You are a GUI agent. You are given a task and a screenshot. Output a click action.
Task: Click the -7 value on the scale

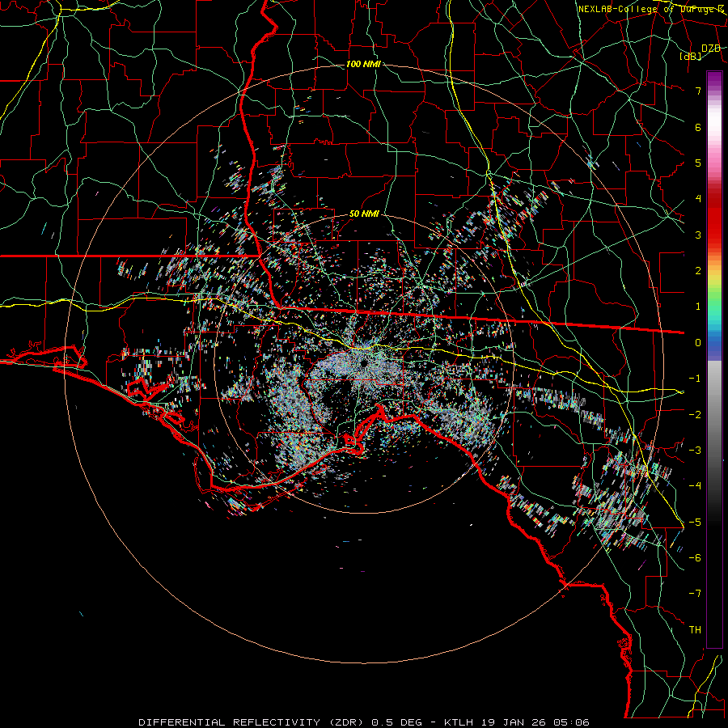click(x=695, y=594)
